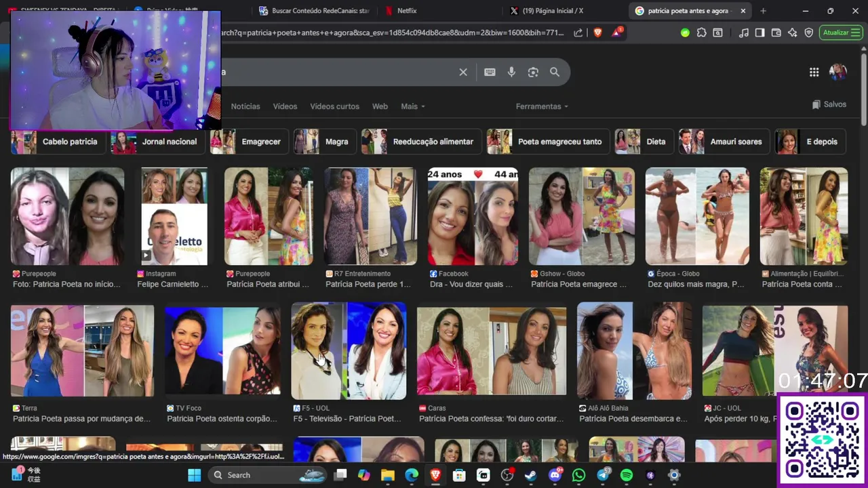This screenshot has height=488, width=868.
Task: Open the Windows Start menu
Action: 195,475
